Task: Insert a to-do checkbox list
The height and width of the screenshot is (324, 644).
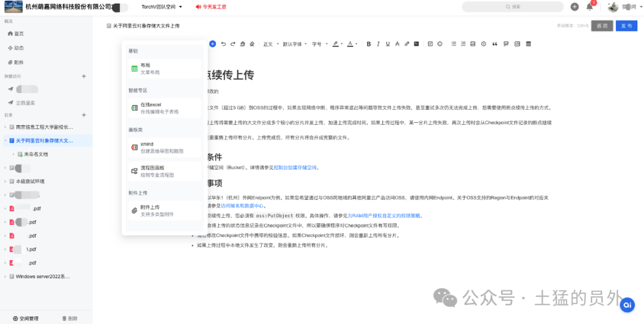Action: [x=431, y=44]
